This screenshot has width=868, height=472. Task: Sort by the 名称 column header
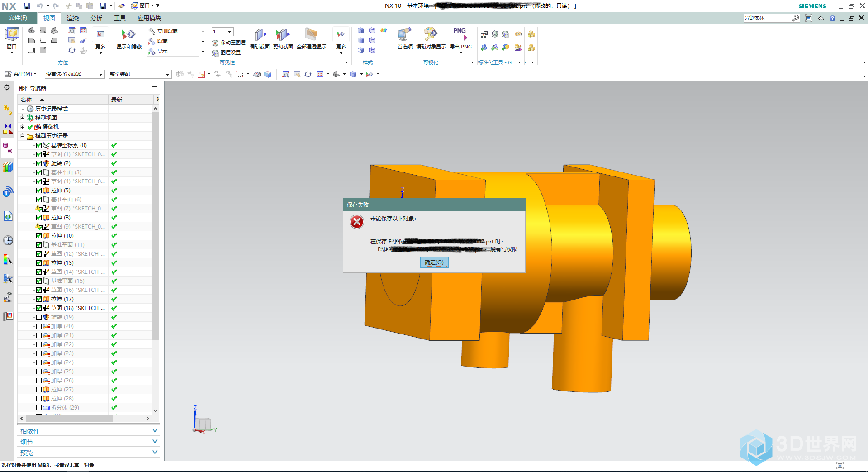coord(63,100)
